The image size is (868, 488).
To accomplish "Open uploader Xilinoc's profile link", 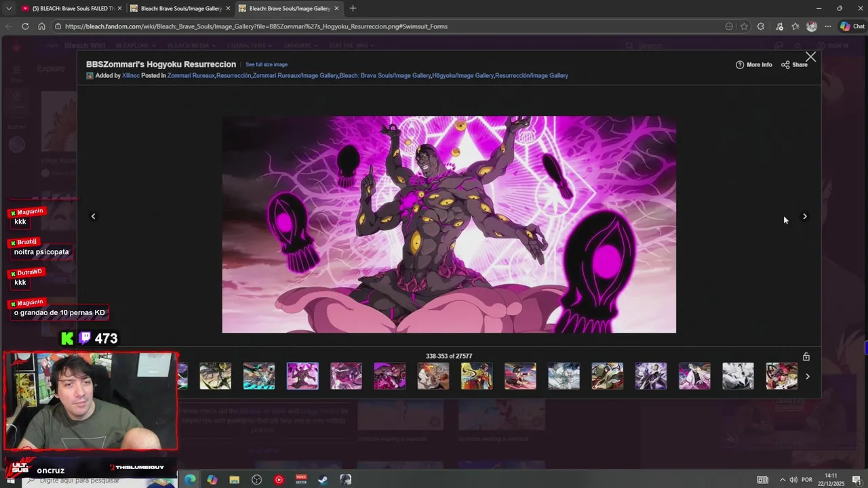I will pyautogui.click(x=131, y=75).
